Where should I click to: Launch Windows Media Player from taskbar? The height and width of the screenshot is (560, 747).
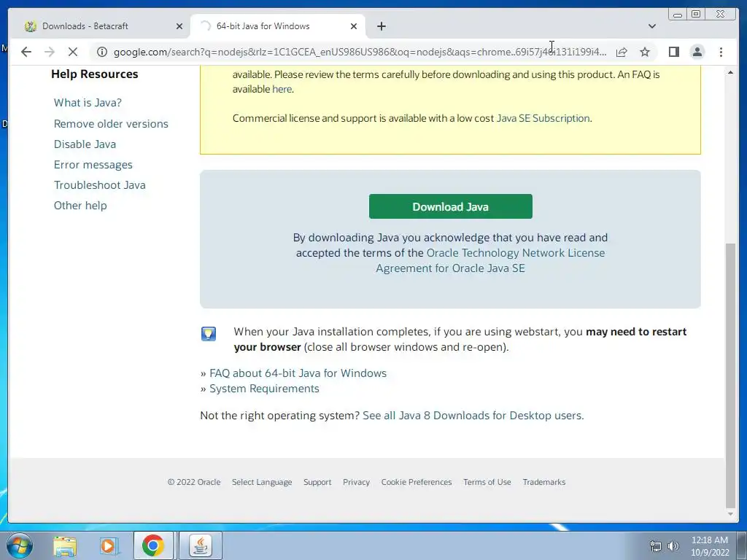[x=109, y=546]
